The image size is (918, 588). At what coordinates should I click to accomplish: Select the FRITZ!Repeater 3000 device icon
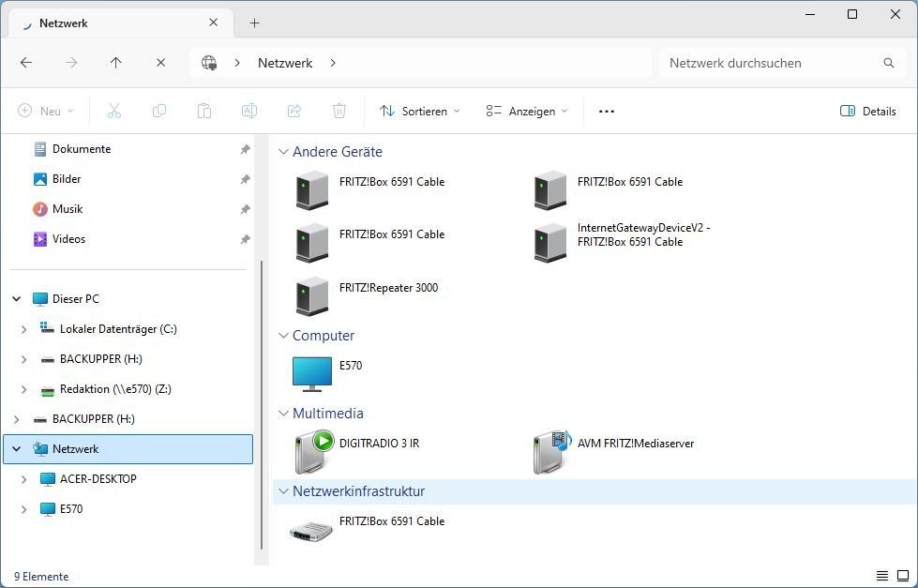[312, 295]
